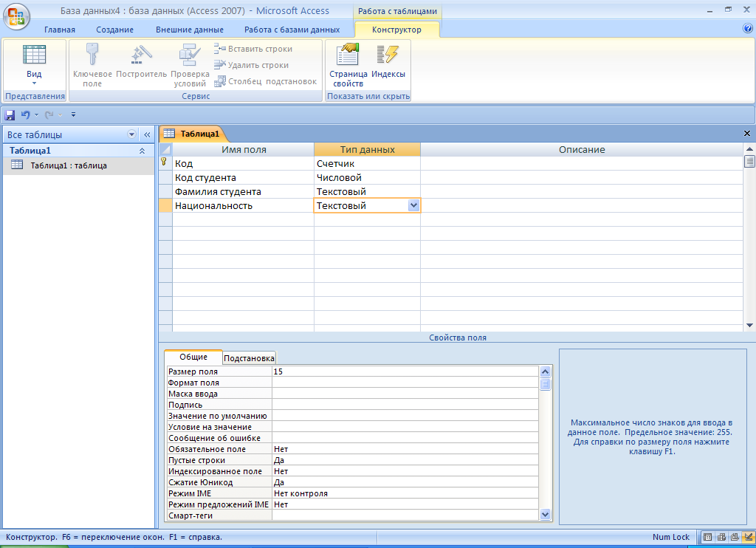The width and height of the screenshot is (756, 548).
Task: Click the Обязательное поле value Нет
Action: click(x=405, y=449)
